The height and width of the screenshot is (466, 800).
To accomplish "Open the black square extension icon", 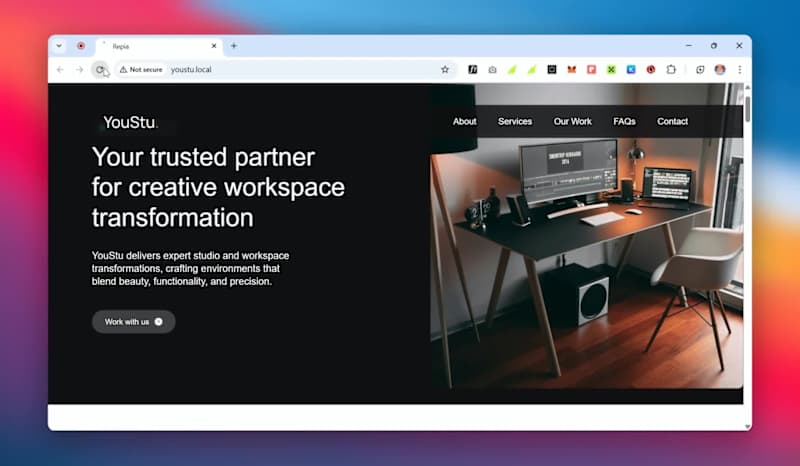I will (552, 69).
